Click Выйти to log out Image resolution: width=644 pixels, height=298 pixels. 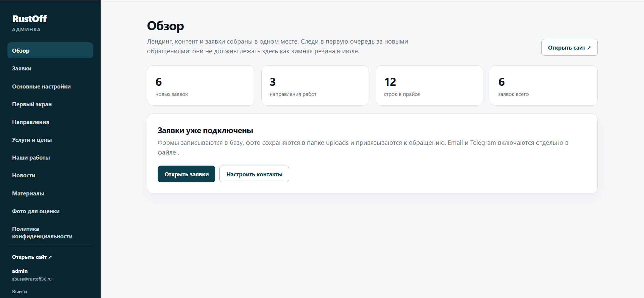(x=19, y=292)
